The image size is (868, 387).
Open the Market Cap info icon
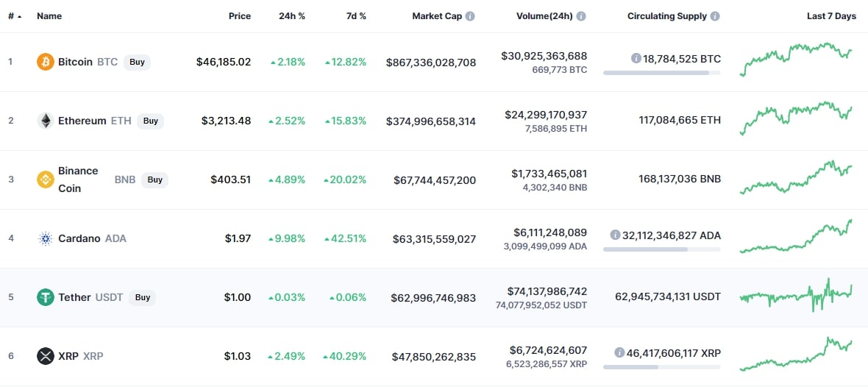470,16
